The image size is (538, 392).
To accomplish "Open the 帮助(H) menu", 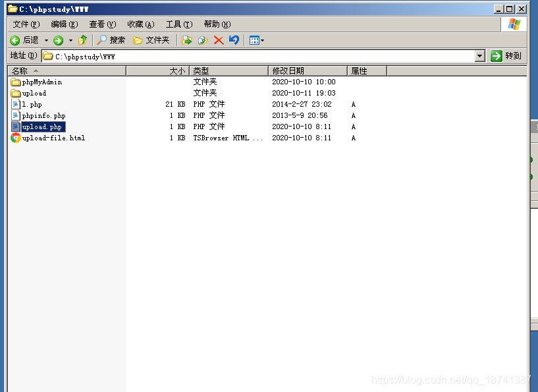I will point(217,24).
